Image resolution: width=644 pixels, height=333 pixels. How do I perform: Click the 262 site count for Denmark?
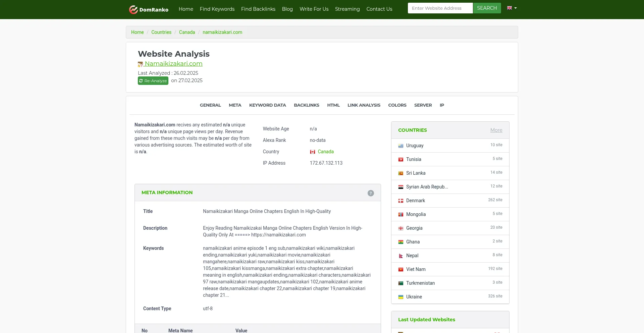[x=495, y=200]
